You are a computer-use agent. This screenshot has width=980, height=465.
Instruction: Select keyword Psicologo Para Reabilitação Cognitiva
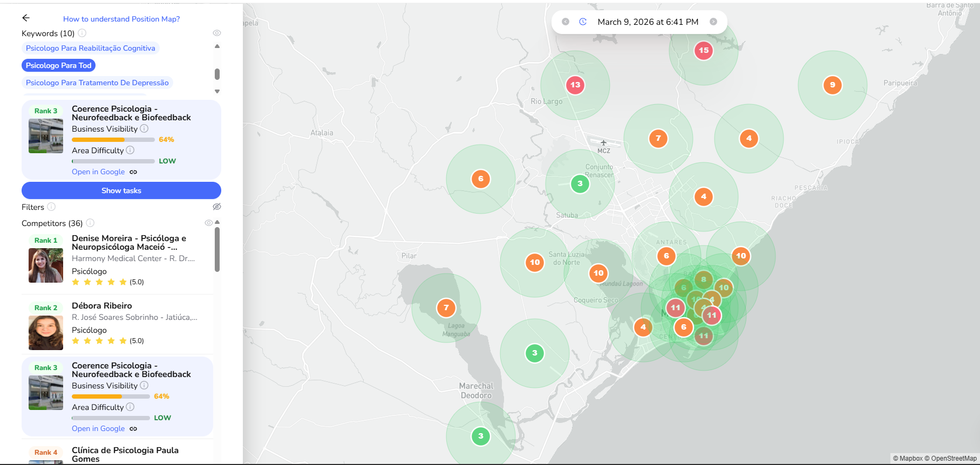tap(91, 48)
